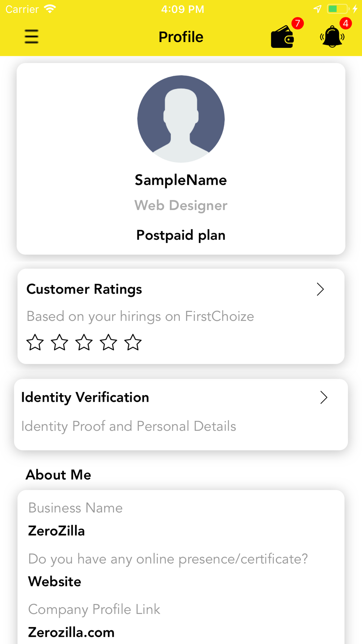Screen dimensions: 362x644
Task: Tap the SampleName profile name
Action: click(x=181, y=180)
